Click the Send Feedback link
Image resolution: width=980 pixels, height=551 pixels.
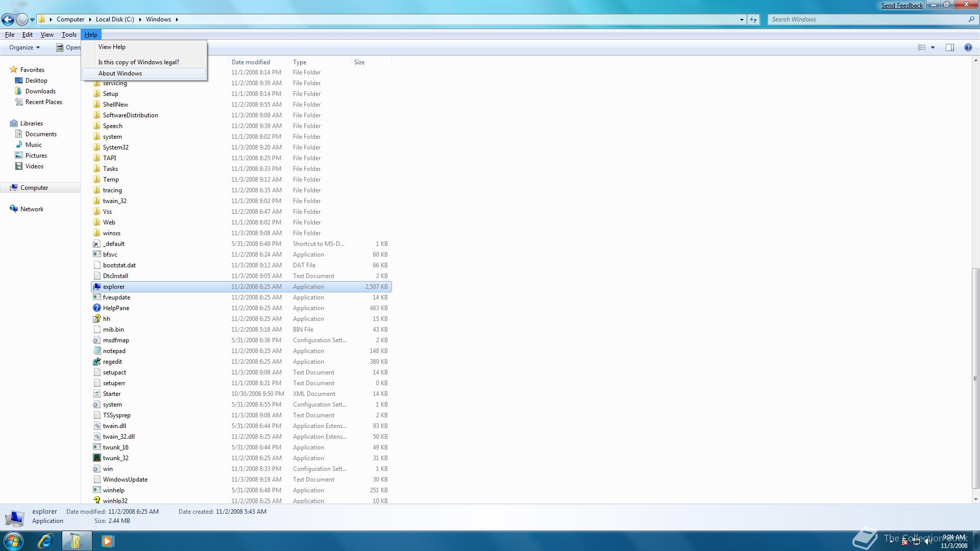902,5
